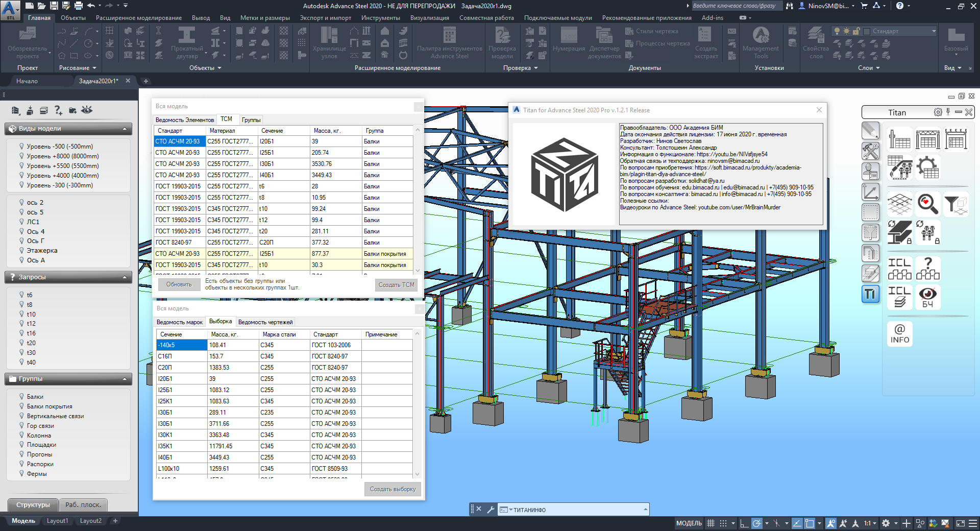
Task: Toggle the lightbulb for Уровень +8000 view
Action: [21, 156]
